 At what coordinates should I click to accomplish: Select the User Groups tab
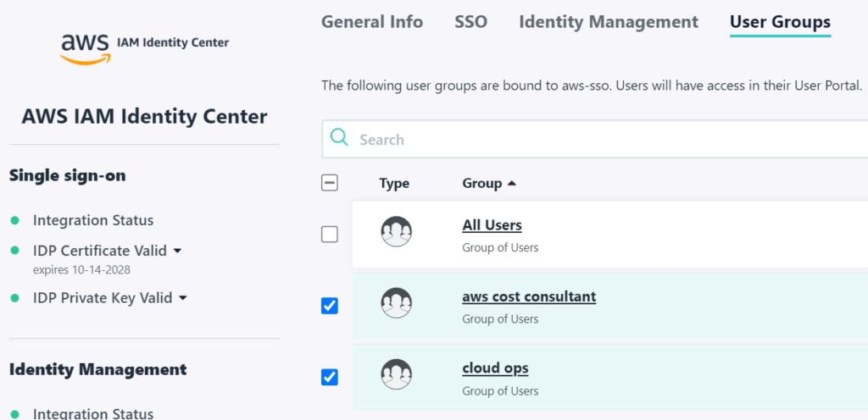tap(780, 22)
